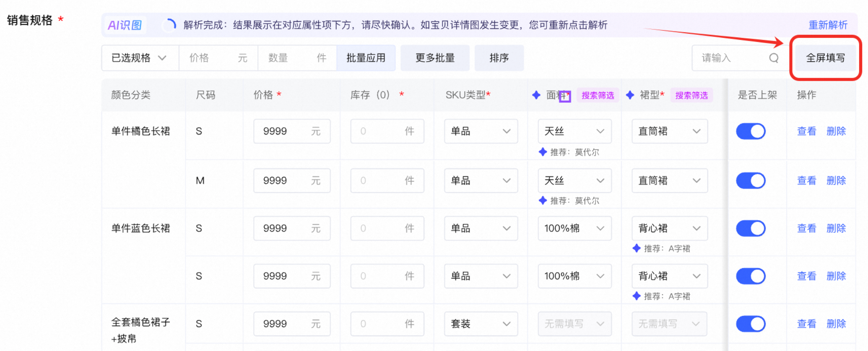
Task: Click 推荐：A字裙 suggestion in second blue-dress S row
Action: (x=662, y=296)
